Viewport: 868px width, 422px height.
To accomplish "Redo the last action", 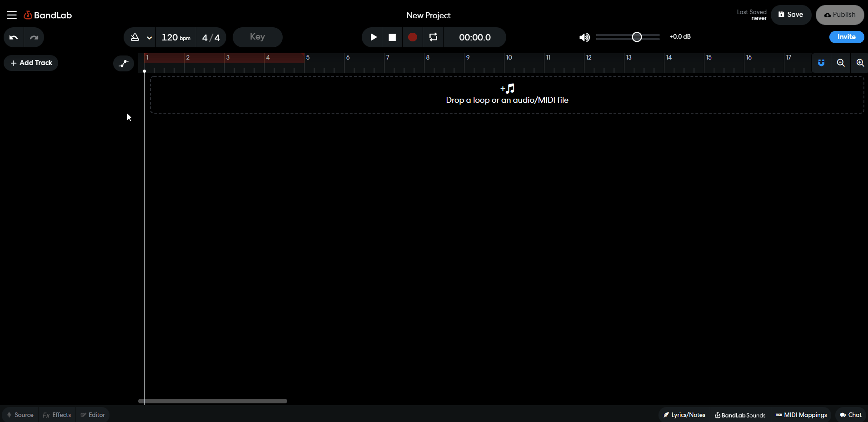I will click(34, 37).
